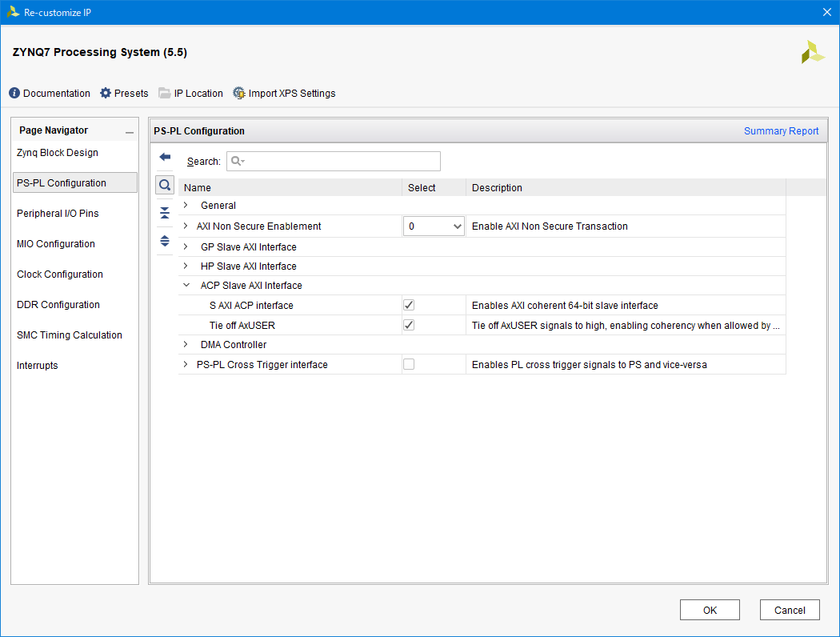Enable PS-PL Cross Trigger interface checkbox
Viewport: 840px width, 637px height.
tap(409, 364)
